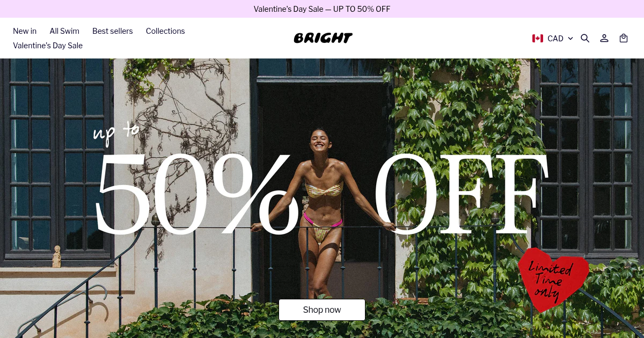Open the New in menu
644x338 pixels.
click(25, 31)
